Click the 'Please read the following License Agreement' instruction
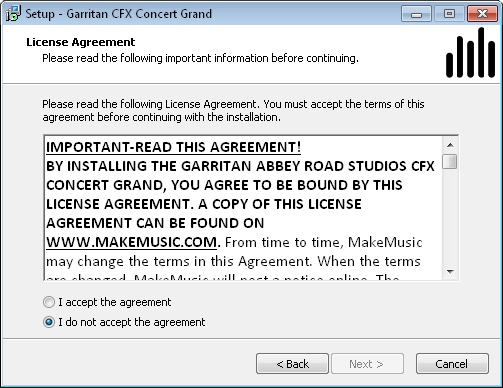Viewport: 503px width, 388px height. click(x=233, y=111)
